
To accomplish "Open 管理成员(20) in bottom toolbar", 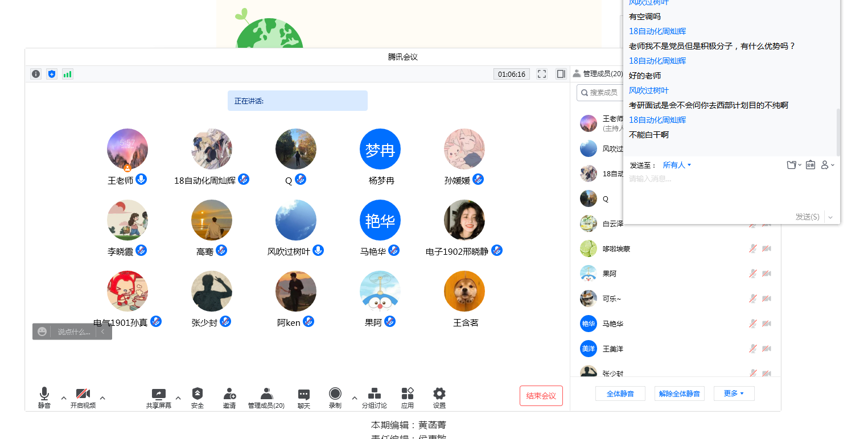I will click(x=266, y=394).
